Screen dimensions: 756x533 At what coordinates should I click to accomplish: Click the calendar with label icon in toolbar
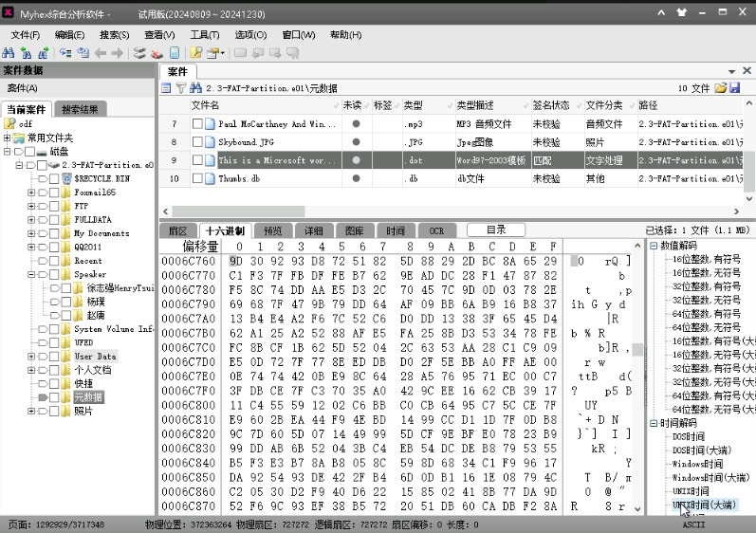pos(212,53)
